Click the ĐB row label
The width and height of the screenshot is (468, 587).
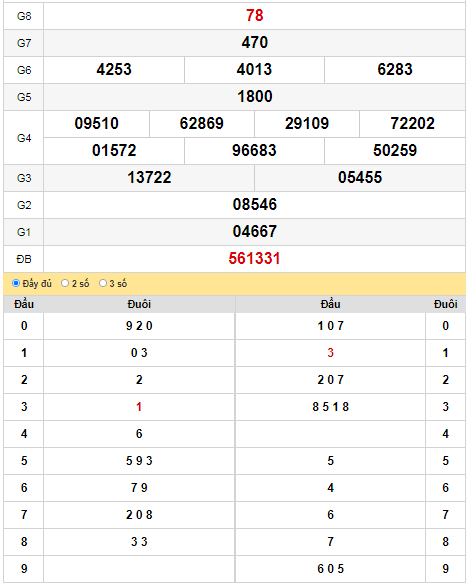24,259
